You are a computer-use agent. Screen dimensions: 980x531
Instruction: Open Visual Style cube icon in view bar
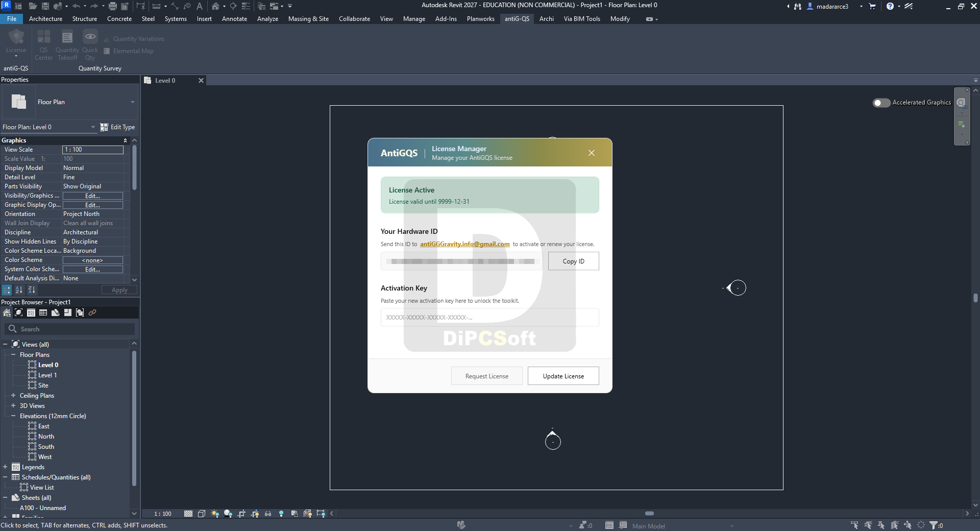pos(202,514)
